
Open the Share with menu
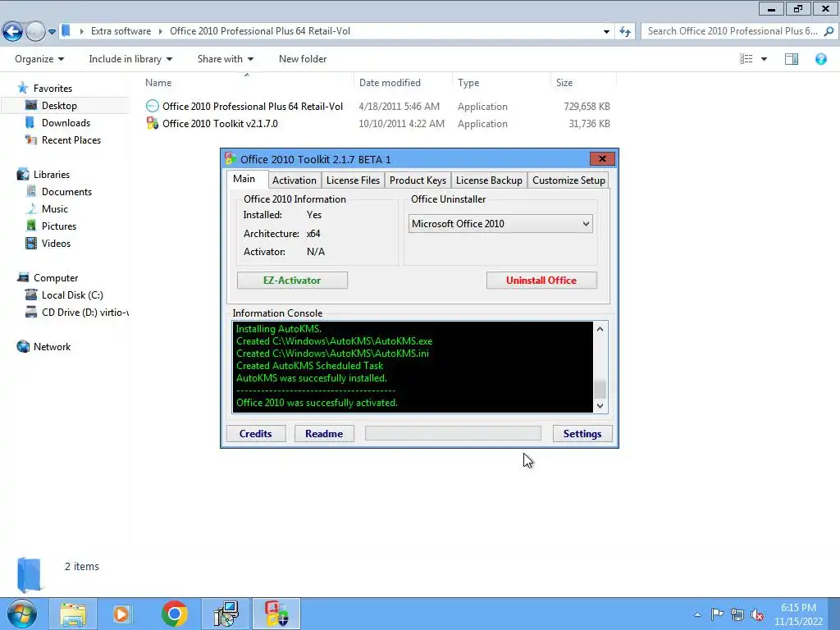click(x=225, y=59)
